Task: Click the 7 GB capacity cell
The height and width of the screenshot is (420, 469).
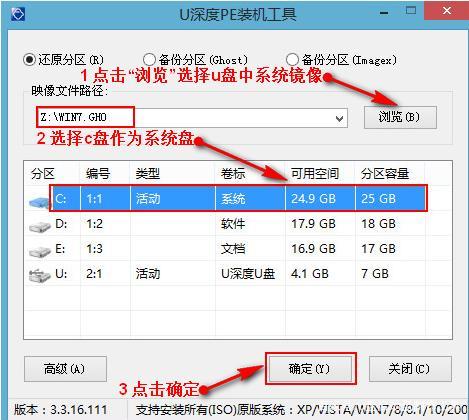Action: click(375, 274)
